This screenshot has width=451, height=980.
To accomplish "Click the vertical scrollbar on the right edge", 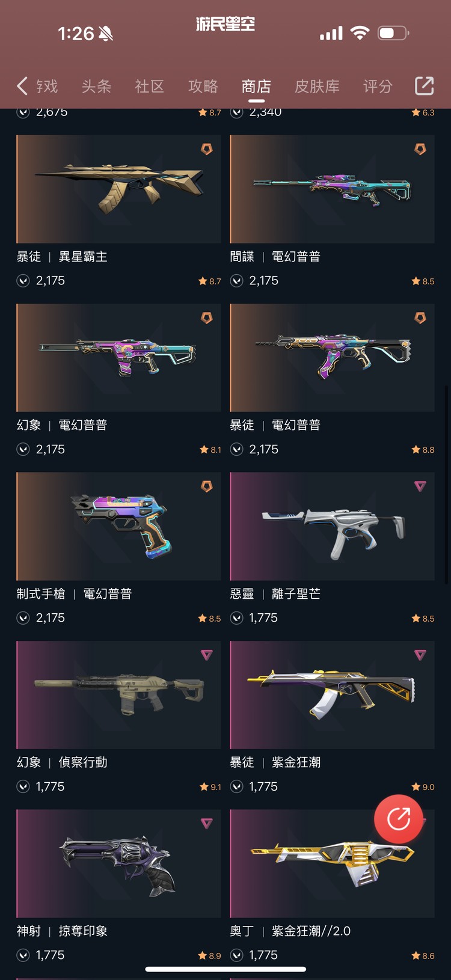I will pos(446,484).
